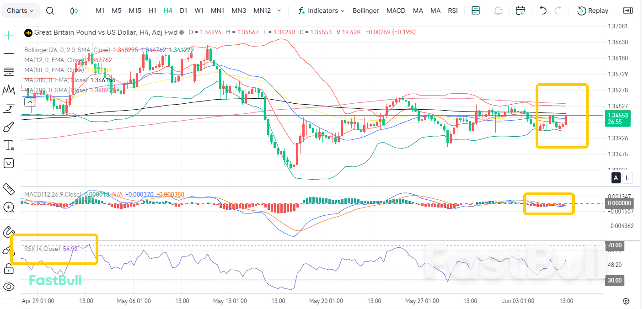
Task: Select the ruler measure tool
Action: pyautogui.click(x=9, y=188)
